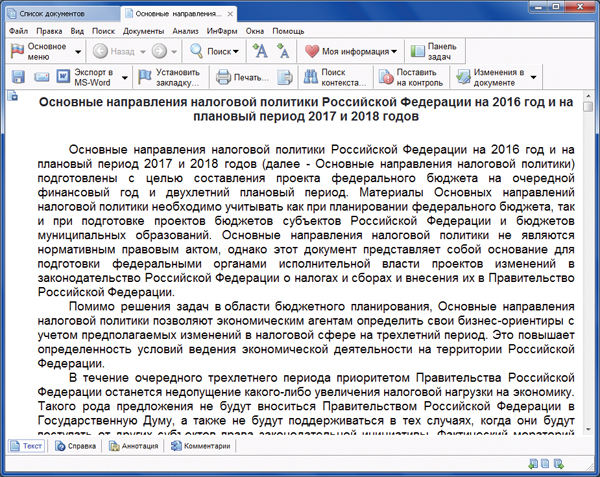Click the send by email envelope icon
This screenshot has height=477, width=600.
(x=43, y=77)
